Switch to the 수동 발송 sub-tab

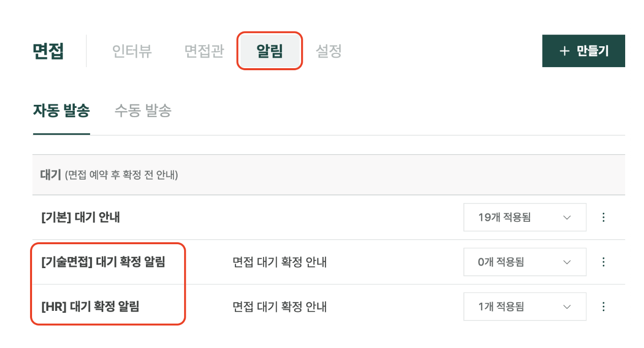(x=143, y=110)
